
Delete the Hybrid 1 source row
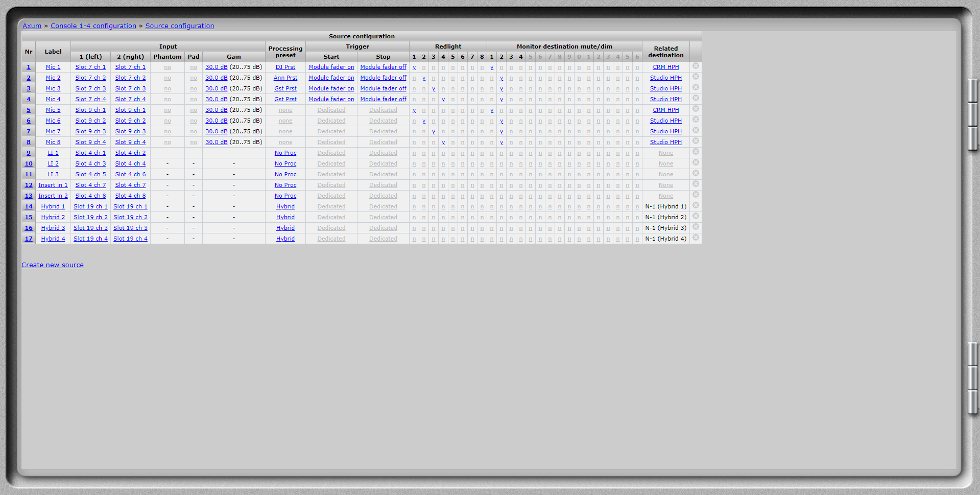[x=696, y=206]
